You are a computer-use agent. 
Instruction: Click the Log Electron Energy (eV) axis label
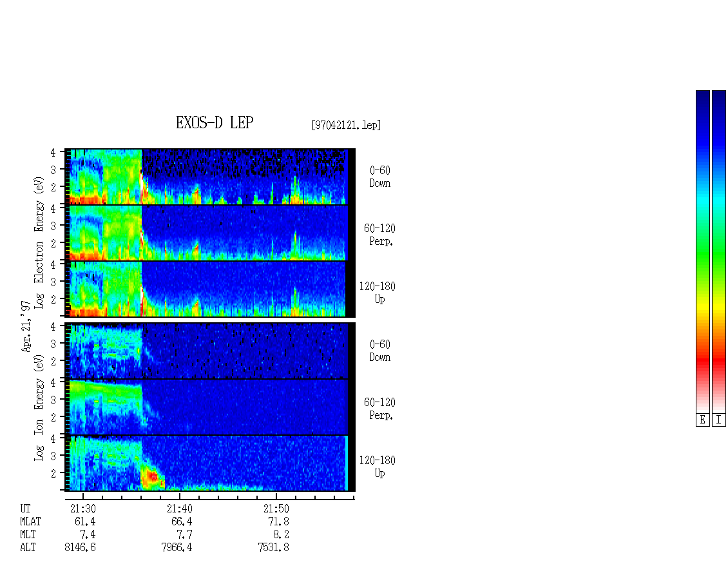39,242
